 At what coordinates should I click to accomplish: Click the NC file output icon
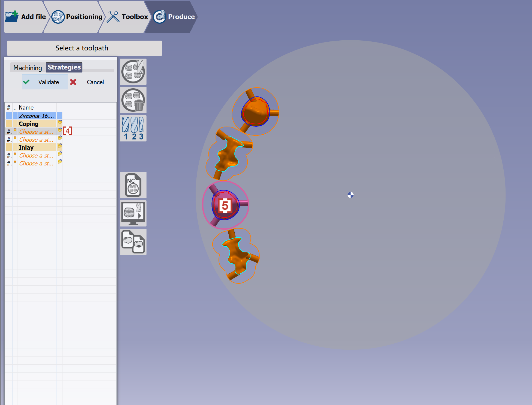(133, 185)
